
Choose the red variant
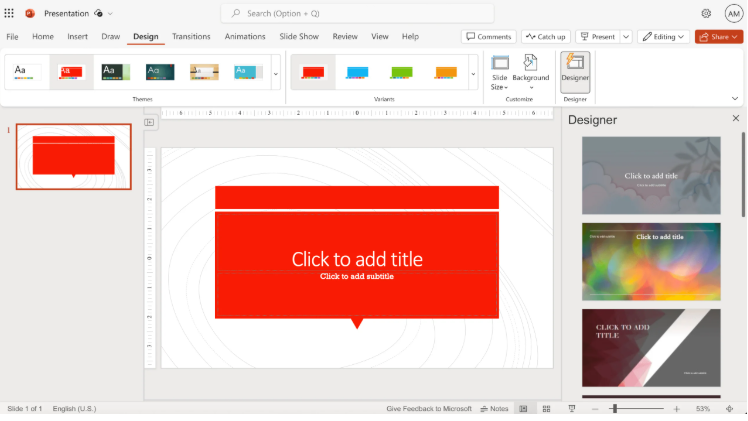(313, 72)
